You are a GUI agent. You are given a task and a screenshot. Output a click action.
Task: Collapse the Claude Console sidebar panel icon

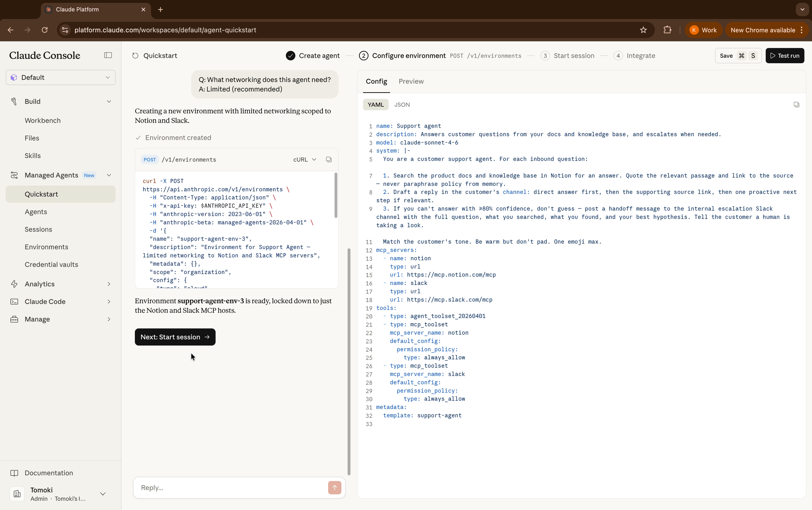(x=108, y=55)
